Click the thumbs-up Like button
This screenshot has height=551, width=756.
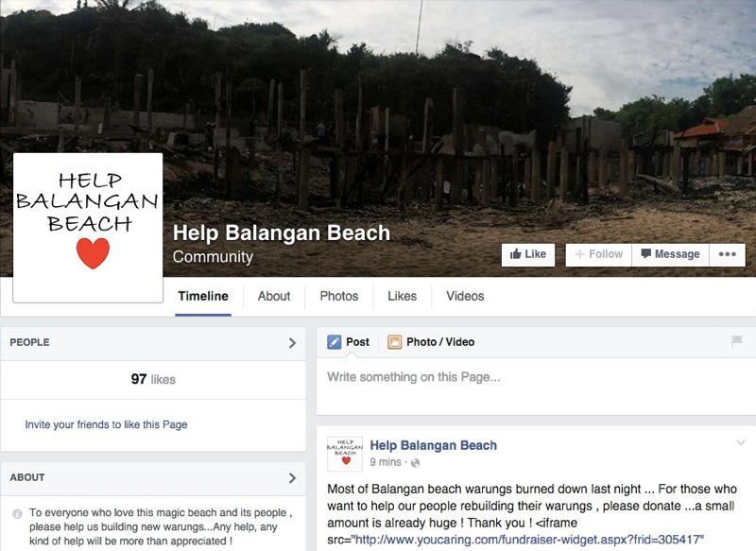(x=528, y=254)
